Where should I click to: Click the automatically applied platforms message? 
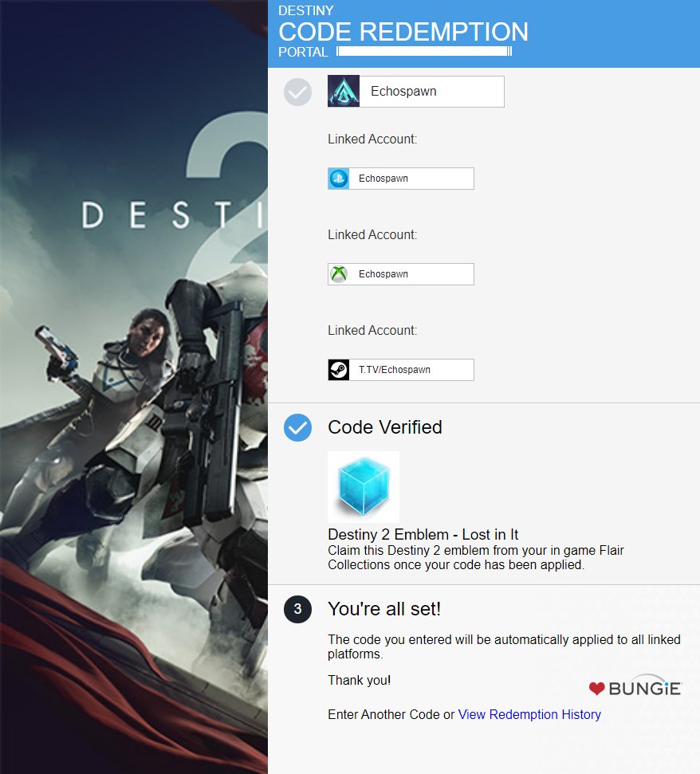tap(504, 646)
